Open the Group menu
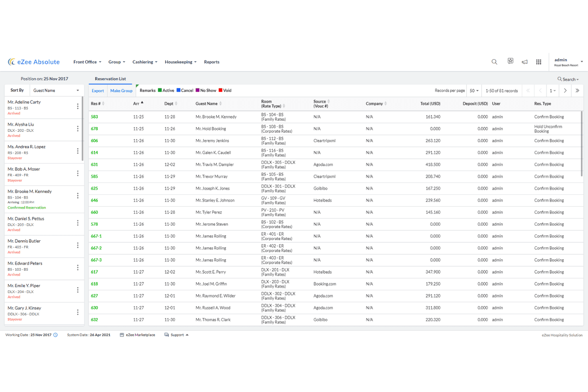The image size is (588, 392). coord(117,62)
